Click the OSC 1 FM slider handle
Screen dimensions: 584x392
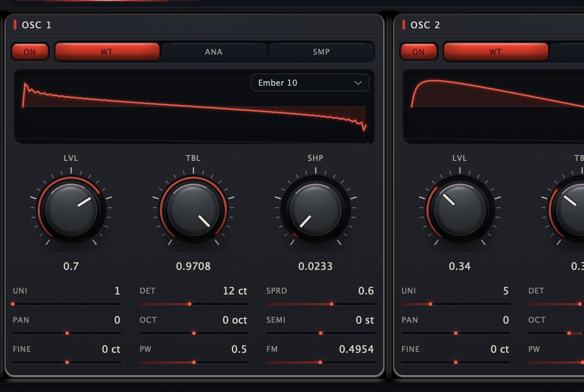pos(320,362)
